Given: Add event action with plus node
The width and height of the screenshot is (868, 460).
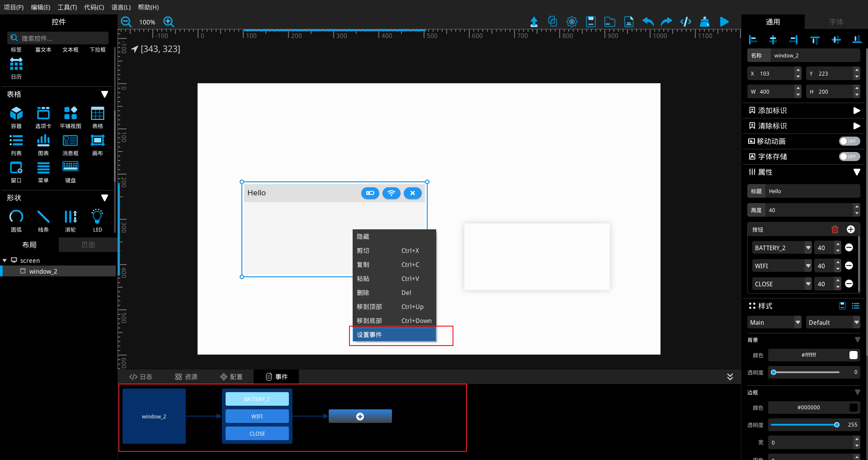Looking at the screenshot, I should point(360,417).
